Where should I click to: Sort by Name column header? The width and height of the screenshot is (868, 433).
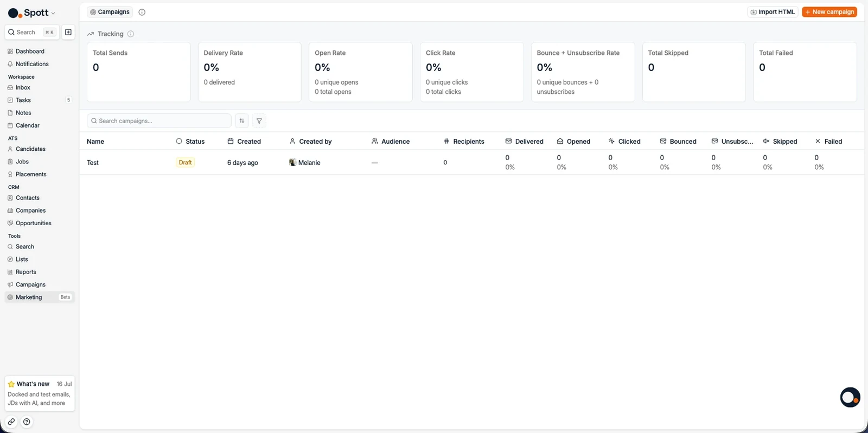(95, 142)
